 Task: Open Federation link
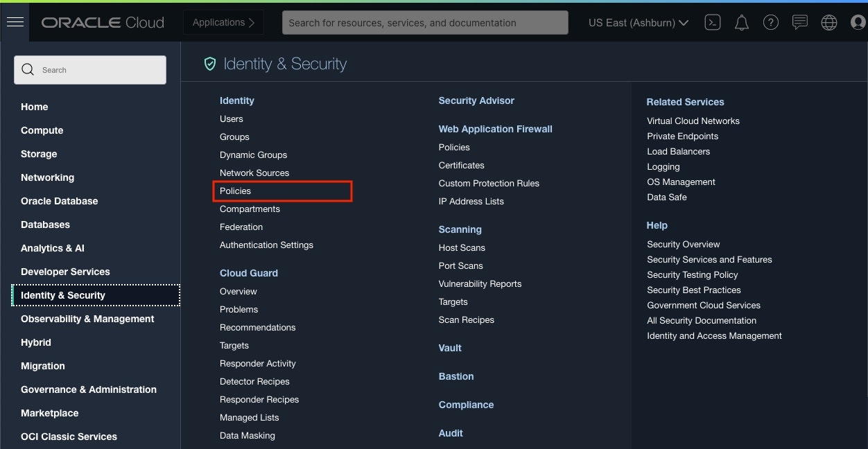241,227
